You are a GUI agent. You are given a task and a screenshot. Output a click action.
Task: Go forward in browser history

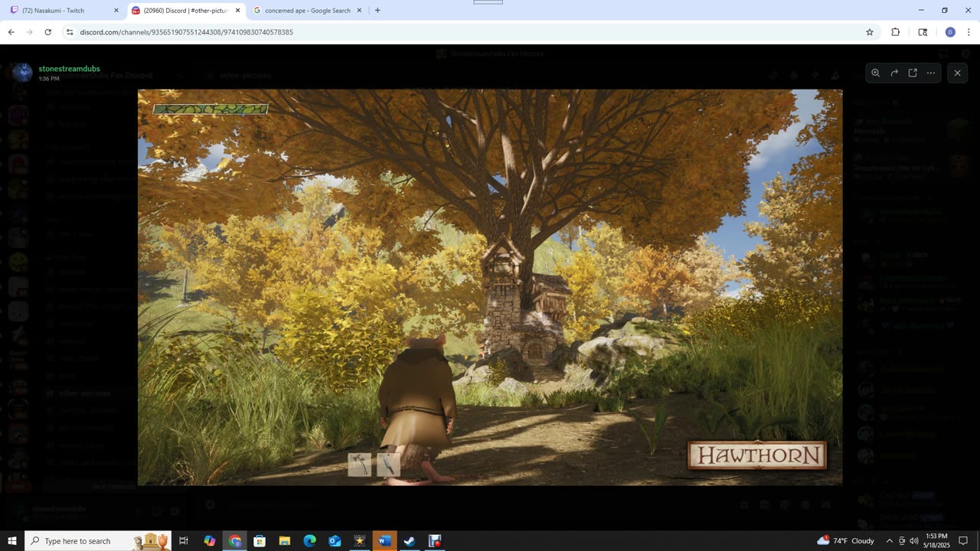point(29,32)
